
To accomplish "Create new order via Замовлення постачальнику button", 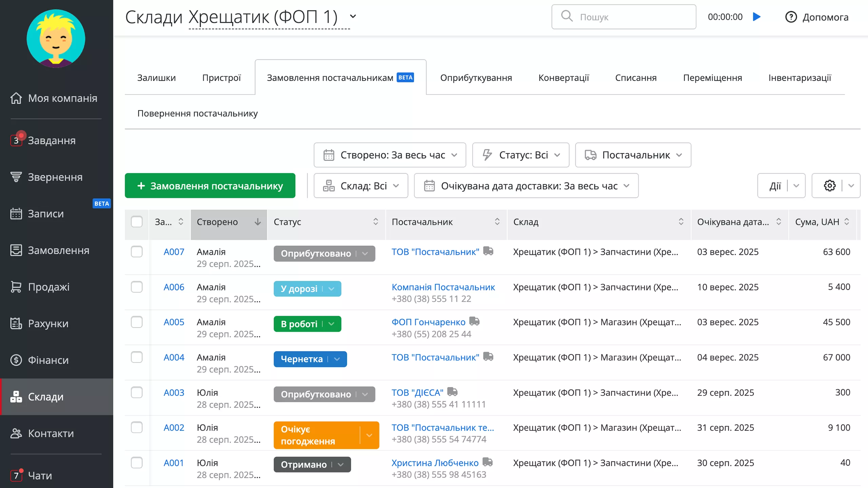I will pyautogui.click(x=210, y=185).
